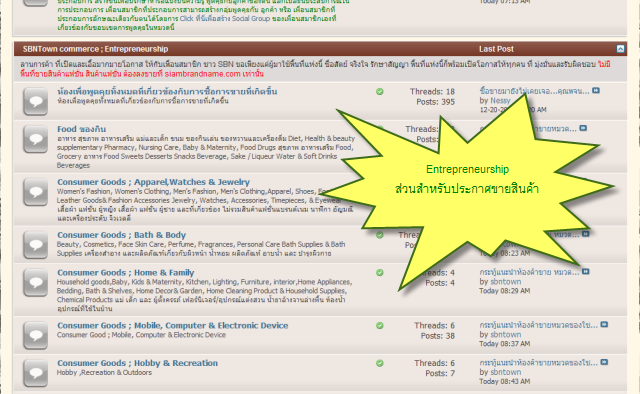The height and width of the screenshot is (394, 640).
Task: Open user profile Nessy
Action: [x=500, y=100]
